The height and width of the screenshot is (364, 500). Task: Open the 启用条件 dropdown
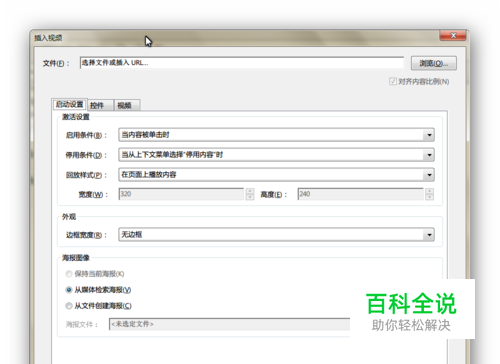point(276,135)
